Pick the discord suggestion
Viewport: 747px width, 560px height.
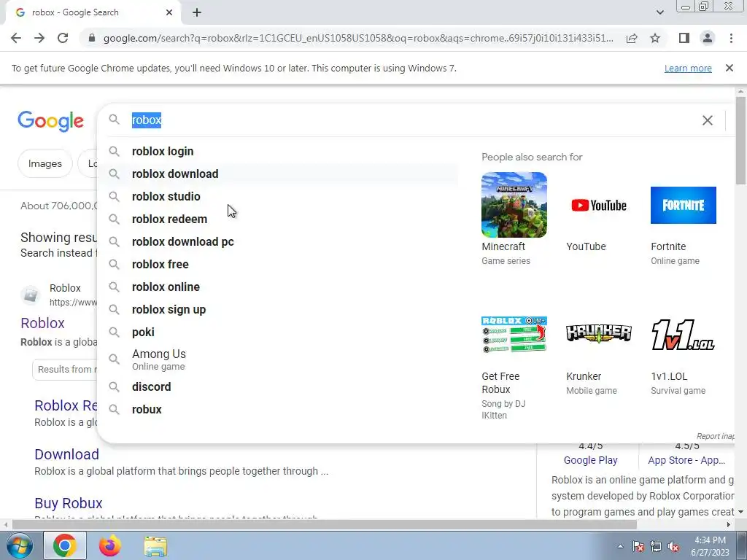point(278,386)
